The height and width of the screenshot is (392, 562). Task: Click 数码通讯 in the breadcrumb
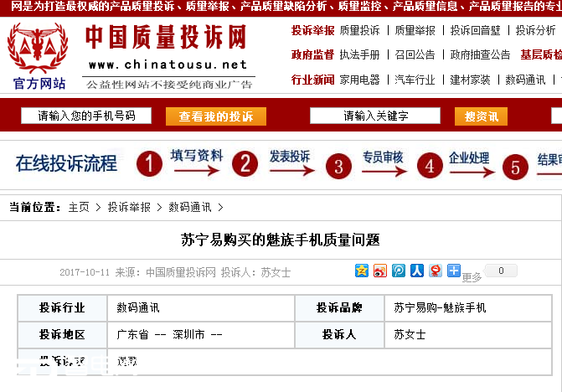[x=190, y=207]
